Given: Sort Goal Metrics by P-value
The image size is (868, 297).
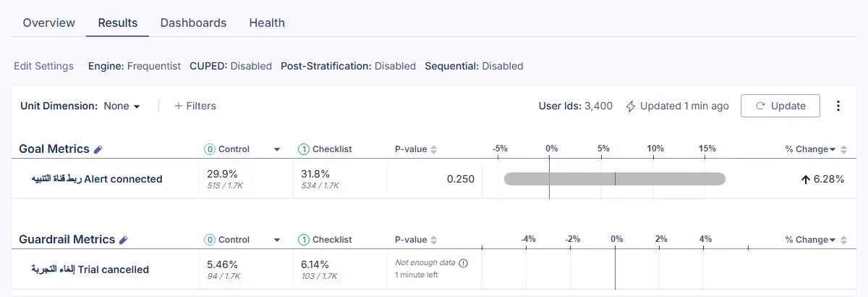Looking at the screenshot, I should click(x=434, y=149).
